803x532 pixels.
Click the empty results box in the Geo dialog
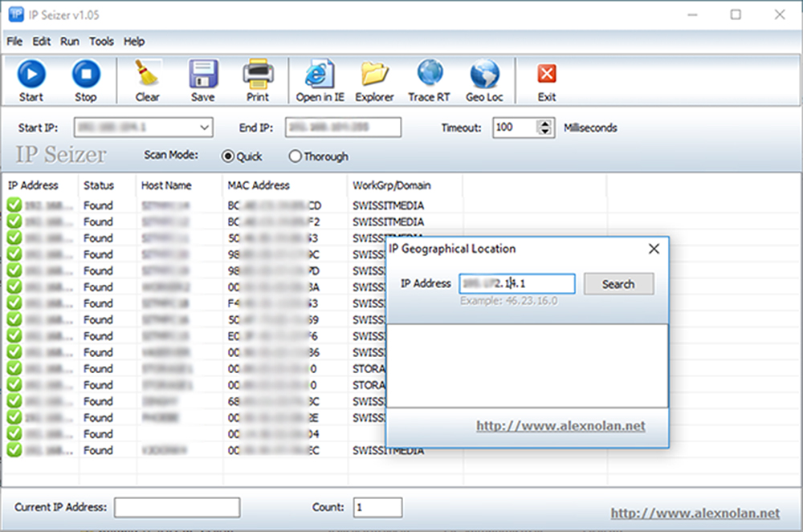tap(528, 366)
